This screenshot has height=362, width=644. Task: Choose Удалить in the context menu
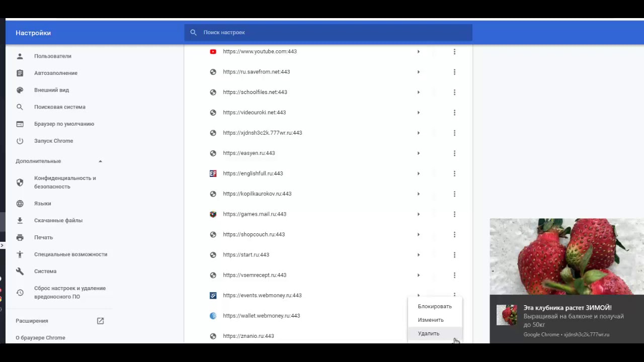click(435, 333)
